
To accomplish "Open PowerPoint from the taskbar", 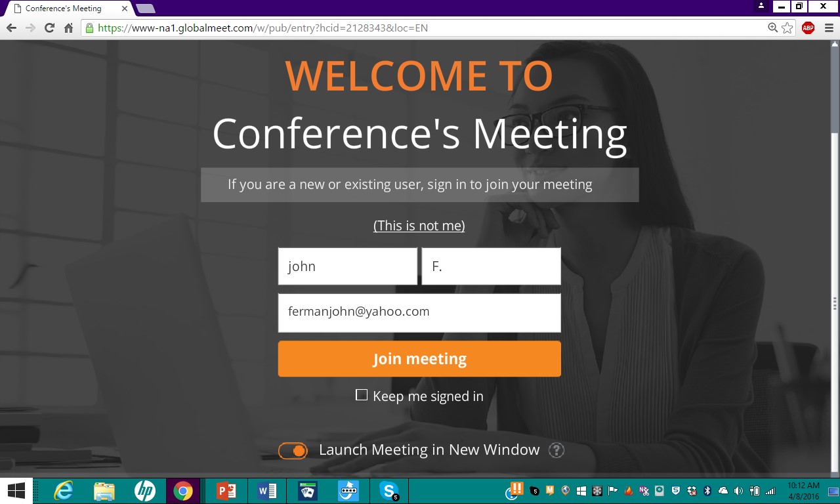I will tap(226, 491).
